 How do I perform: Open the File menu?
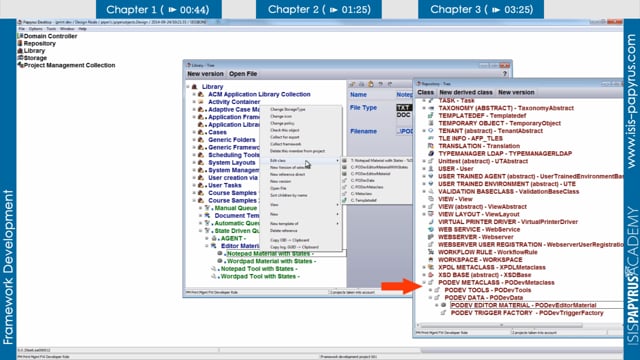click(22, 29)
